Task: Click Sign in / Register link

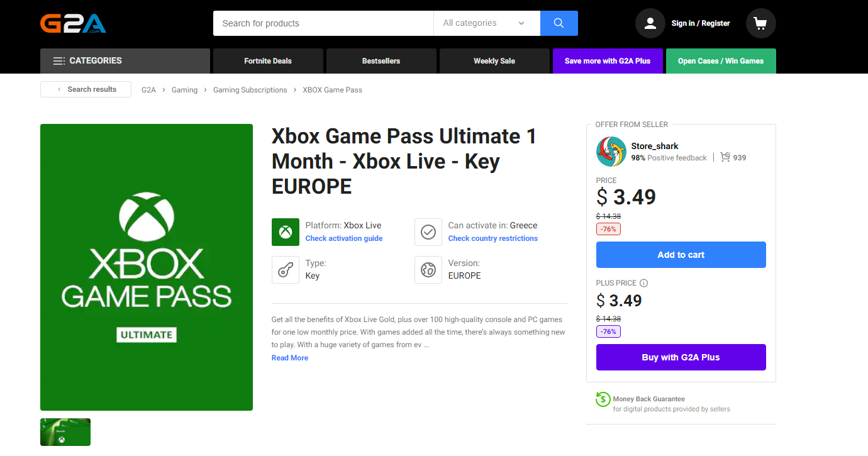Action: click(701, 23)
